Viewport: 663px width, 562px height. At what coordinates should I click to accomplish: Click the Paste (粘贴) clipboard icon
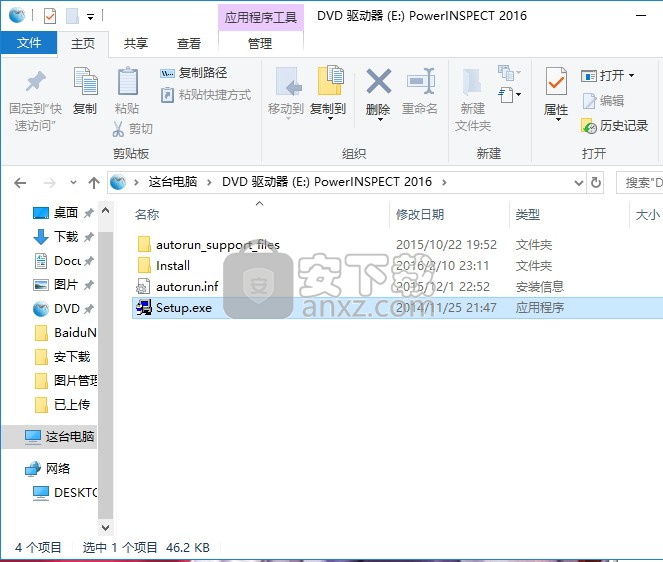click(127, 81)
